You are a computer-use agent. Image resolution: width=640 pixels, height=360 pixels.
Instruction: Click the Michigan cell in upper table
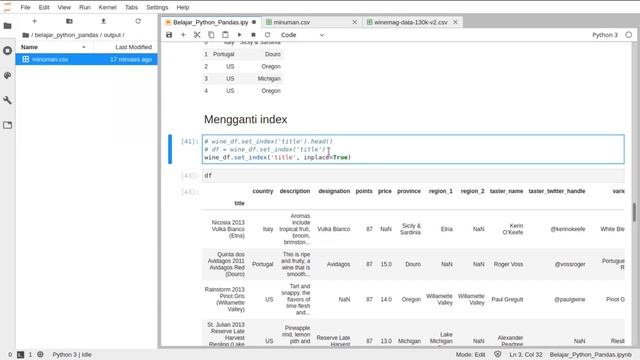click(269, 79)
